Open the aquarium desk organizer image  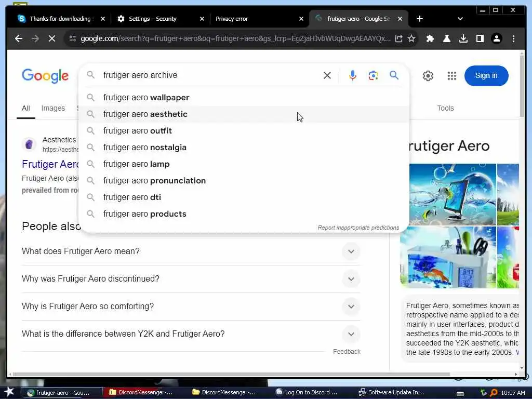[448, 258]
